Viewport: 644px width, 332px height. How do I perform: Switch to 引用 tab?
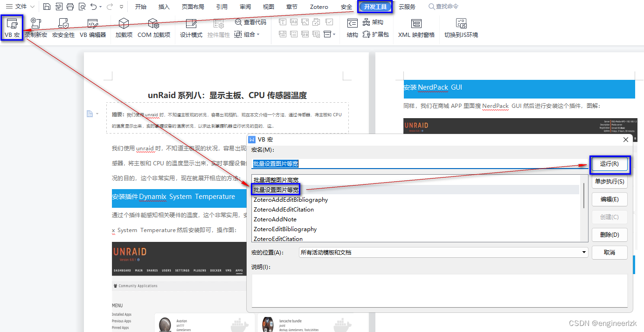pos(222,7)
